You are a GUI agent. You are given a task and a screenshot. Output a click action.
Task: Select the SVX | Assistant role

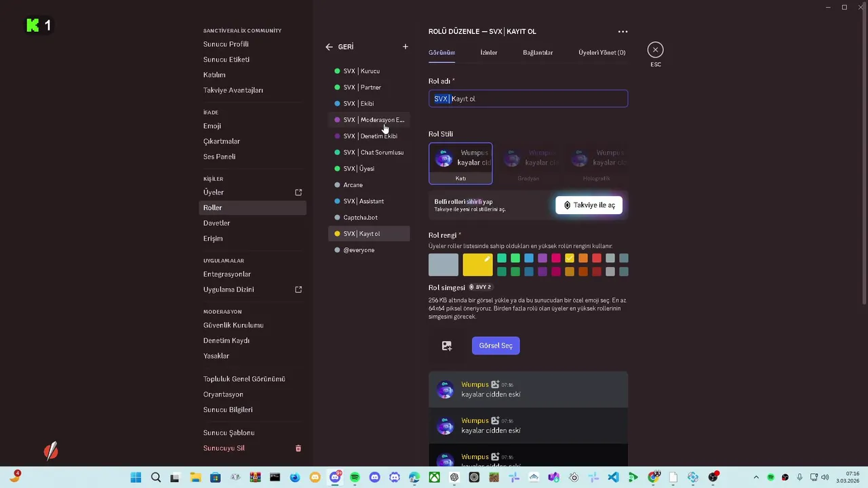click(x=369, y=201)
